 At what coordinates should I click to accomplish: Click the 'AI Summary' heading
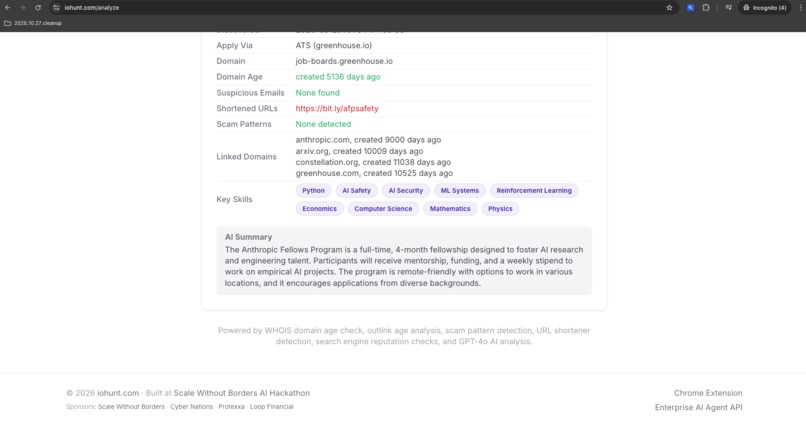(x=248, y=237)
